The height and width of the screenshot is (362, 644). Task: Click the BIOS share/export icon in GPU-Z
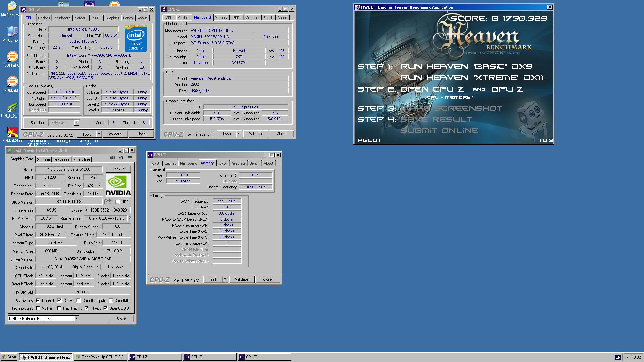pyautogui.click(x=108, y=202)
